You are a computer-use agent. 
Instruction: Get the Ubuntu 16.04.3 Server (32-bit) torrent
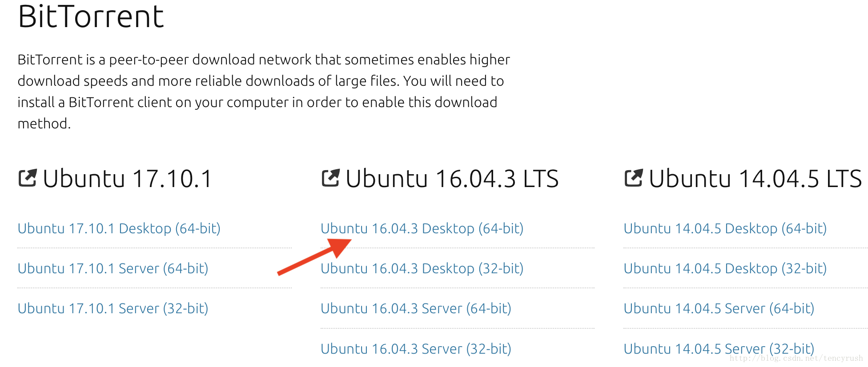[x=416, y=349]
